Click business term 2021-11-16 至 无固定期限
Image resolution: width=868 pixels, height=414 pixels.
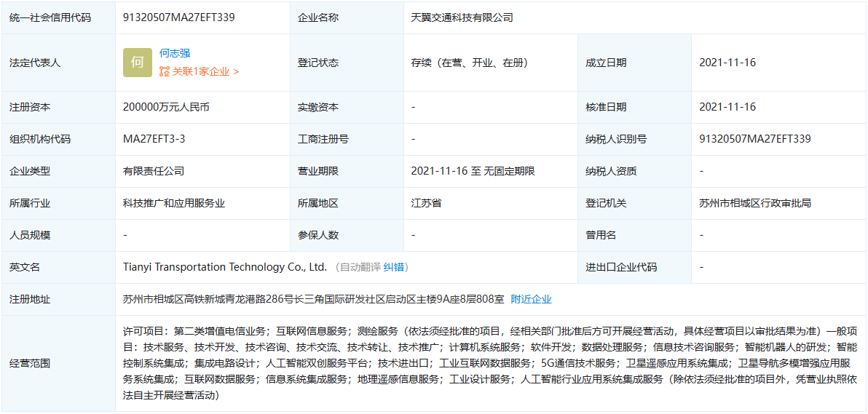point(473,171)
